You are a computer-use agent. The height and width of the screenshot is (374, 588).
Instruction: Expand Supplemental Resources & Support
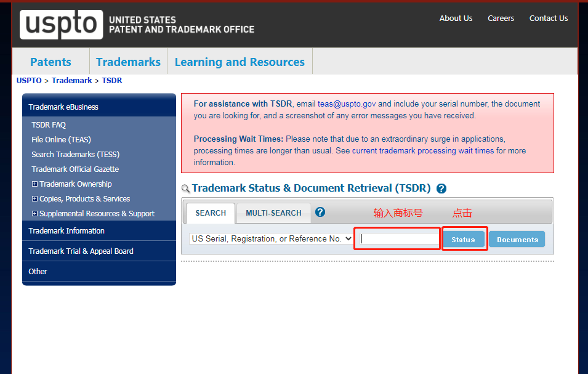[x=34, y=213]
